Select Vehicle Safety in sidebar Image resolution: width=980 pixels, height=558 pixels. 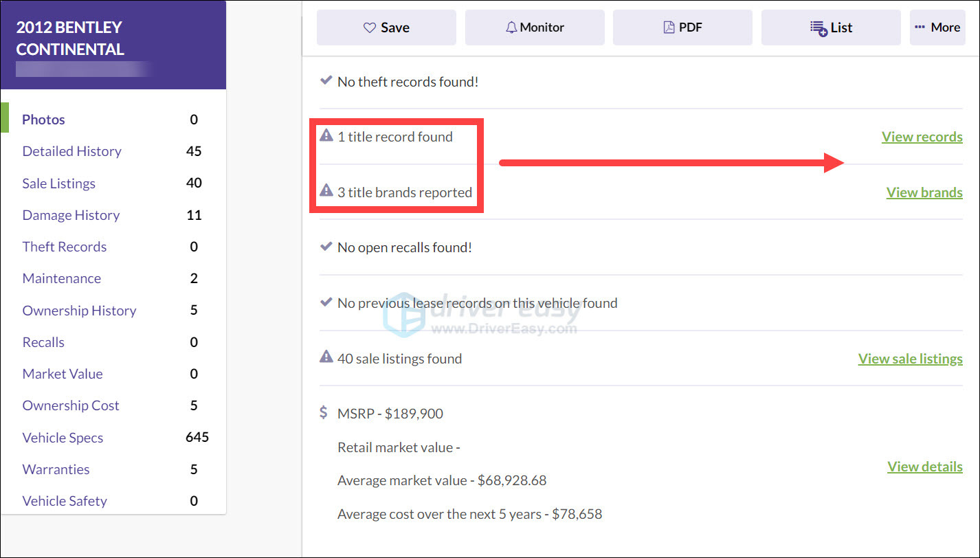[65, 501]
